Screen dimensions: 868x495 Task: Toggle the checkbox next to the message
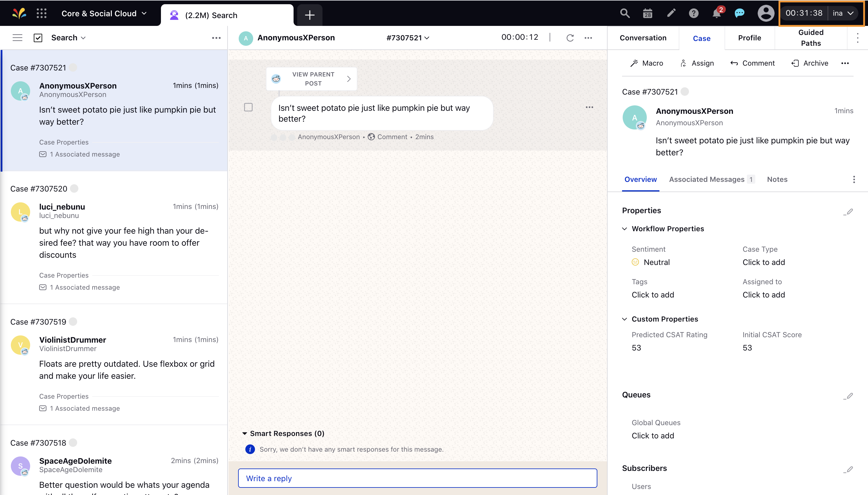(248, 107)
